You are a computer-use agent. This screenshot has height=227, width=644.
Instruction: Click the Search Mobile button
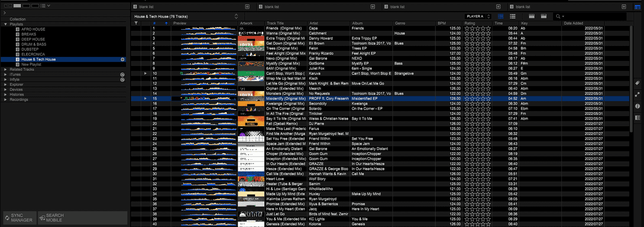[x=83, y=217]
